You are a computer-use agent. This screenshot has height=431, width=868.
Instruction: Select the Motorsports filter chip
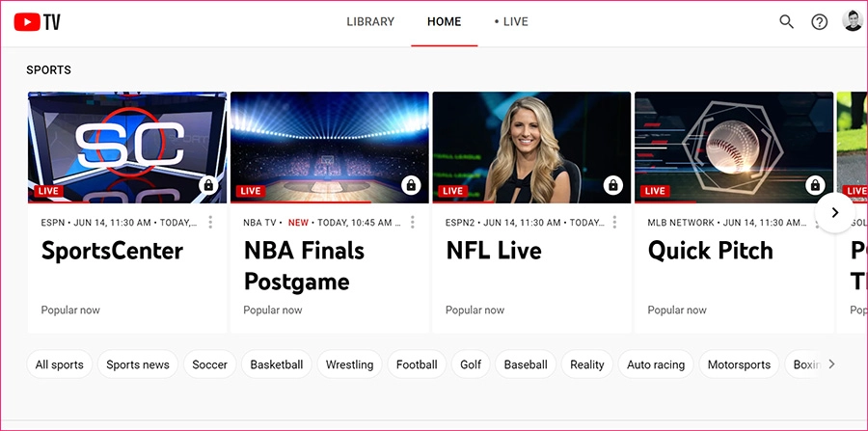[739, 364]
